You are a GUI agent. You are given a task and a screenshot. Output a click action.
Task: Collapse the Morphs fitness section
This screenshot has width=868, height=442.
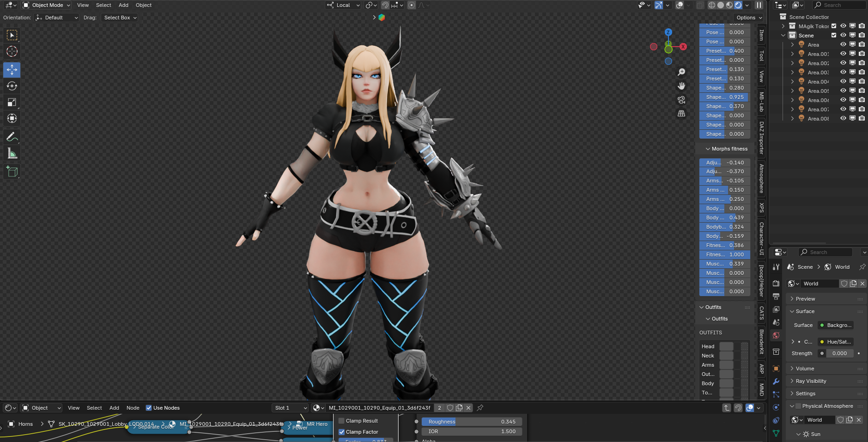pos(726,149)
